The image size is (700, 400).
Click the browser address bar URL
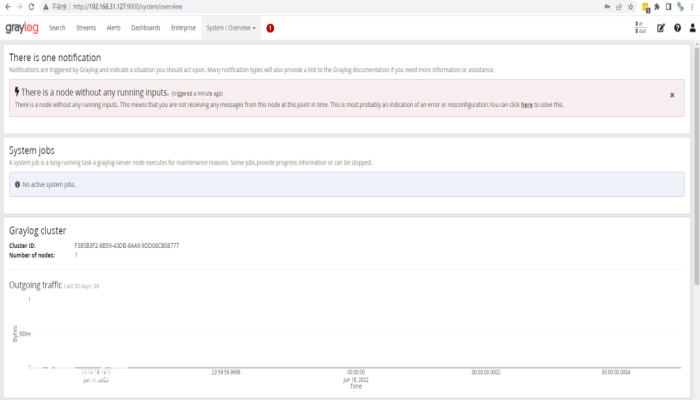pos(128,7)
